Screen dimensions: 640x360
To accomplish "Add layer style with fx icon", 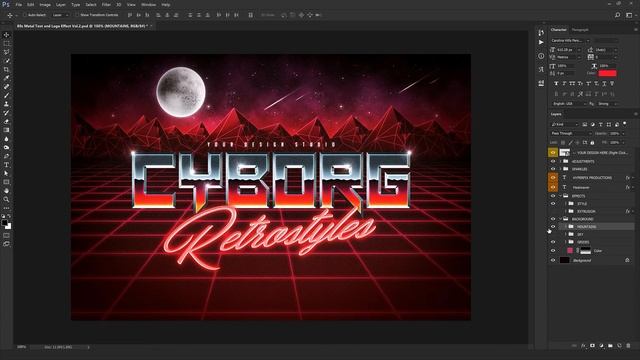I will point(583,346).
